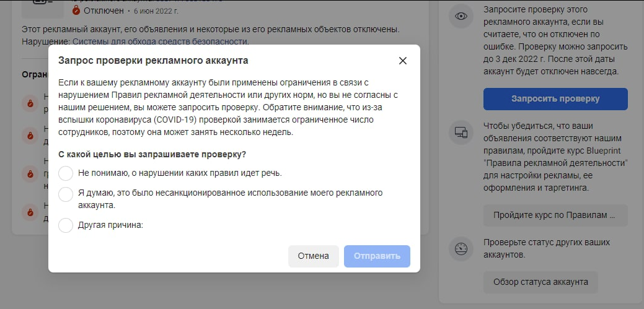Click the eye icon in sidebar
Viewport: 644px width, 309px height.
461,16
